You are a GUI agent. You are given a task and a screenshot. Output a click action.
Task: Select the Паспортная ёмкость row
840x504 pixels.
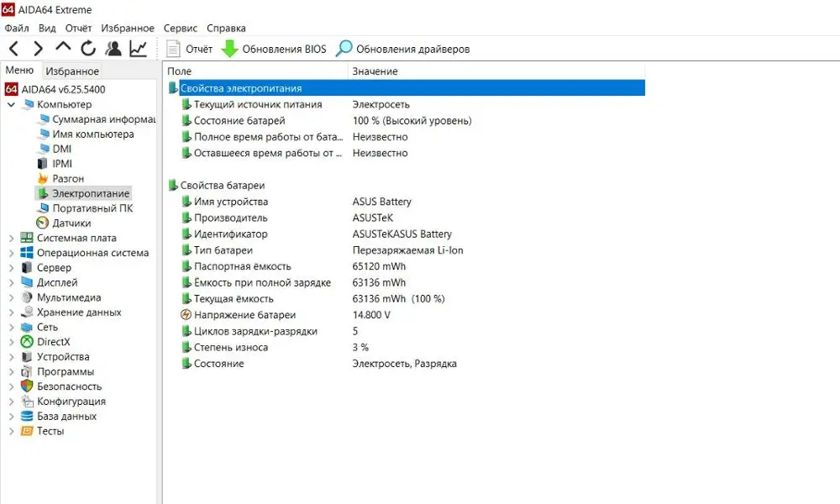point(406,266)
